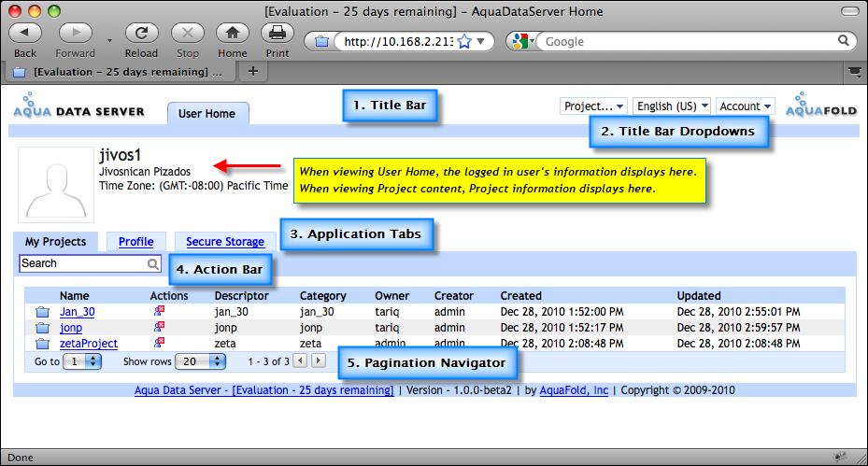Open the English (US) language dropdown
Viewport: 868px width, 466px height.
672,106
